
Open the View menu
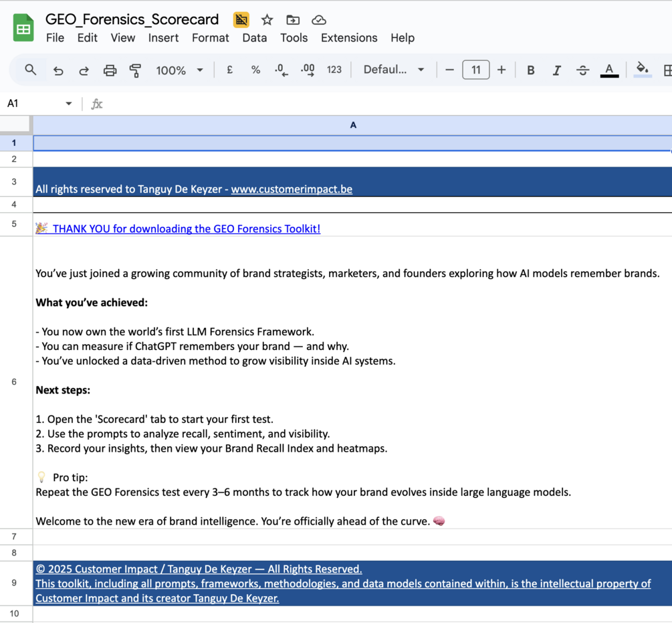point(123,37)
